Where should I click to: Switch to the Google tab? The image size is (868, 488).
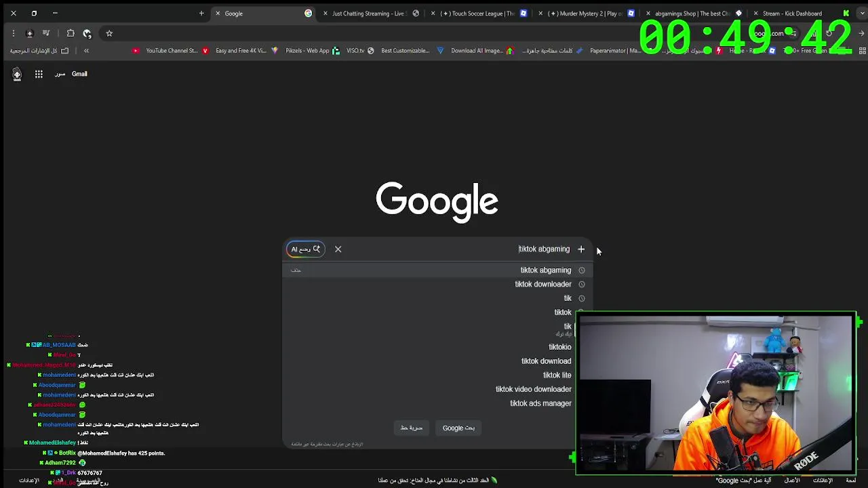coord(264,14)
